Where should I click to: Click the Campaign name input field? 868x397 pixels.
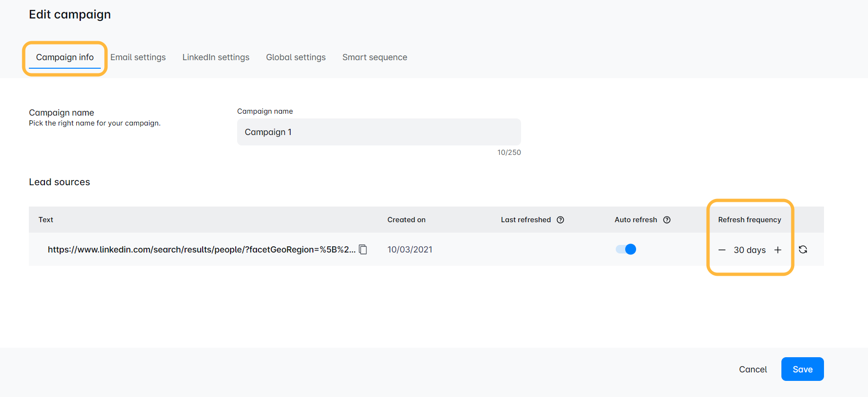coord(379,132)
